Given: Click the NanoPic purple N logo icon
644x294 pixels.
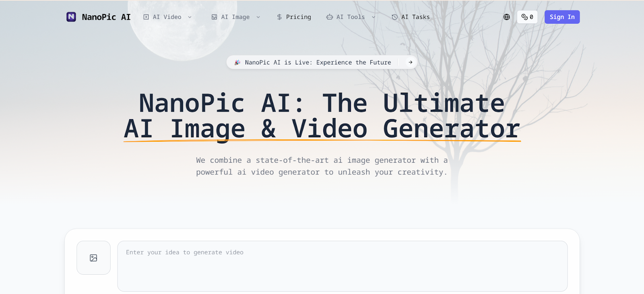Looking at the screenshot, I should point(71,17).
